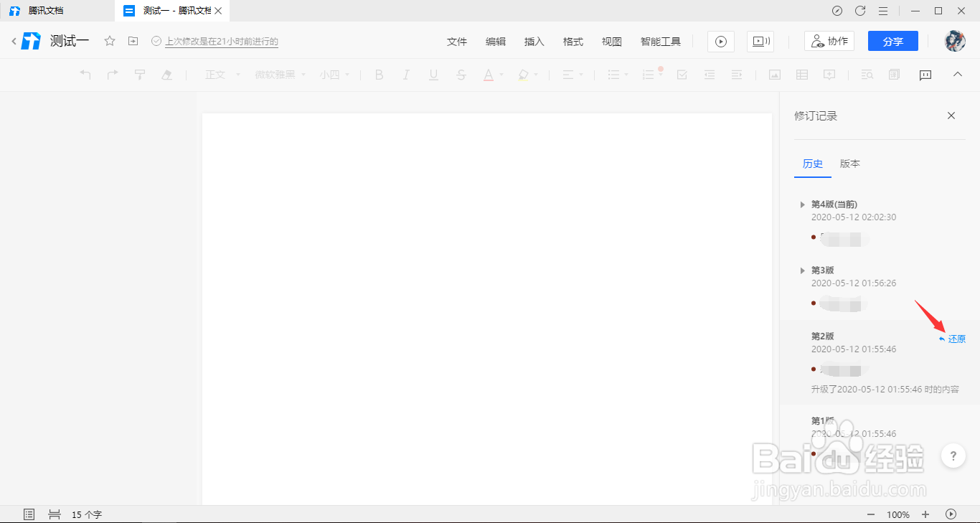This screenshot has width=980, height=523.
Task: Click the redo arrow in the toolbar
Action: [x=113, y=75]
